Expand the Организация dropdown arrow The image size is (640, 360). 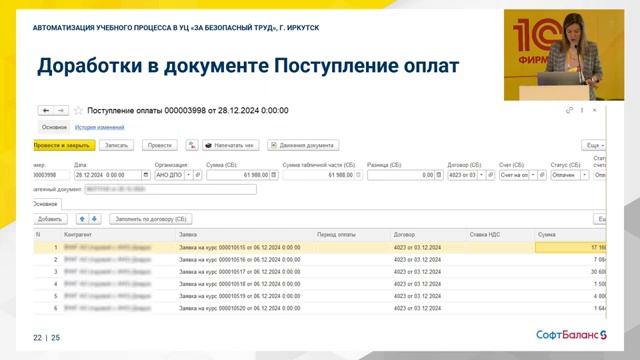pyautogui.click(x=189, y=175)
